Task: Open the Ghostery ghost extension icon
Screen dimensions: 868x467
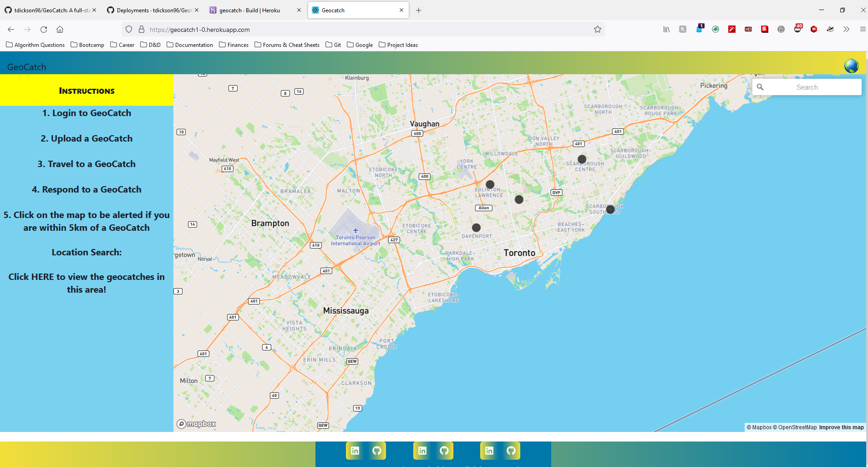Action: tap(699, 29)
